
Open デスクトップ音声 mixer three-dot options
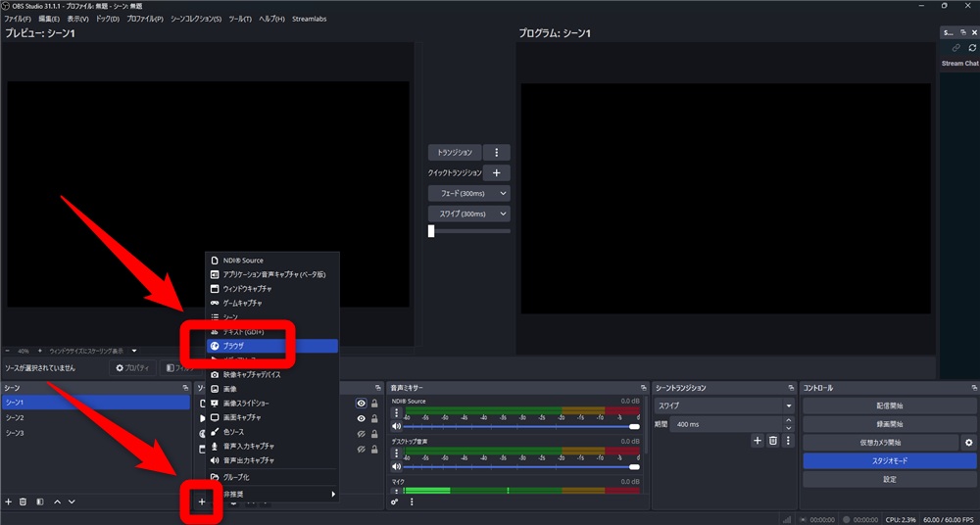click(x=396, y=453)
